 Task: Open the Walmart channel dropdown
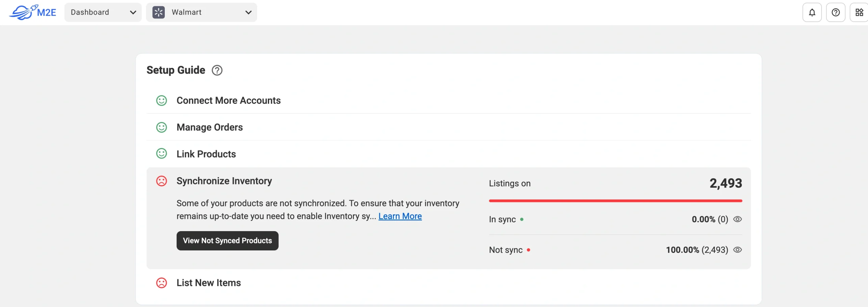(201, 13)
